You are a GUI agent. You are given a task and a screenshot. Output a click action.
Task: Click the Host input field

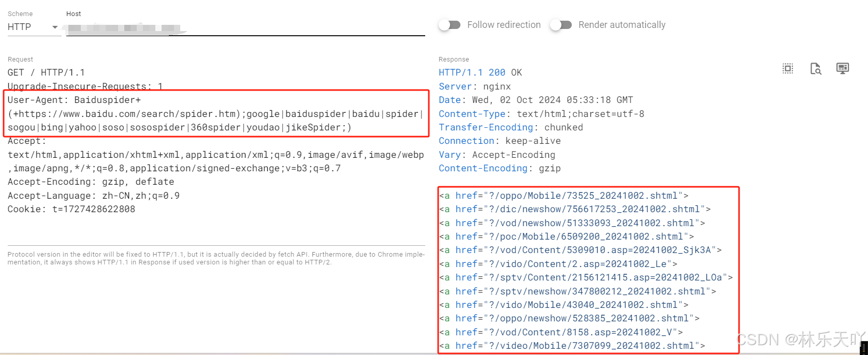coord(245,28)
